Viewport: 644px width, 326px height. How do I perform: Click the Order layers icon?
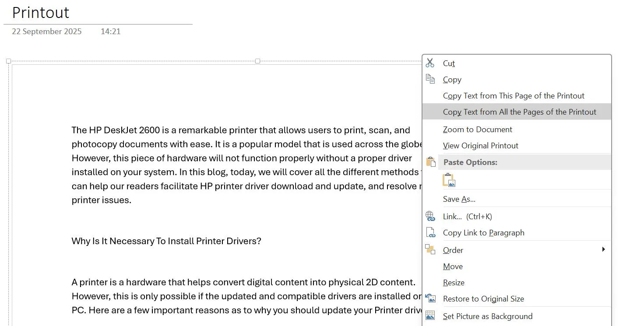pyautogui.click(x=430, y=250)
